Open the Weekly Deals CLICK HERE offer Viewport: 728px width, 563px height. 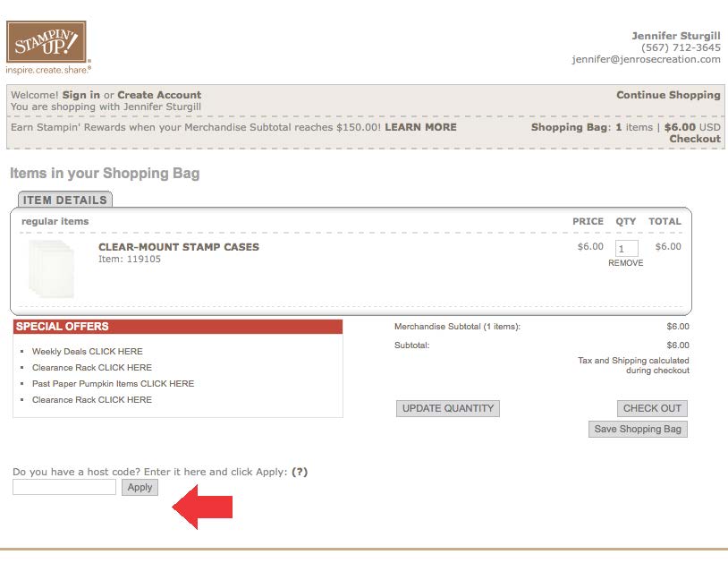(88, 352)
